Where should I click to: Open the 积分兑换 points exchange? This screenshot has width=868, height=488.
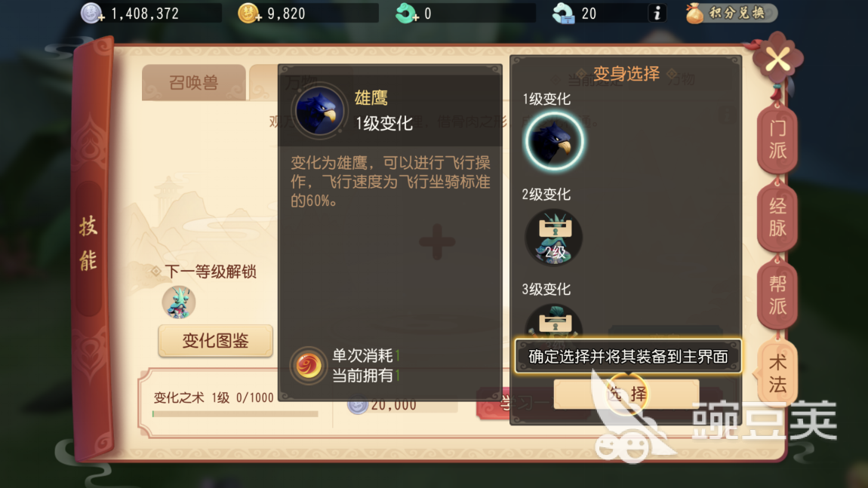pyautogui.click(x=731, y=13)
